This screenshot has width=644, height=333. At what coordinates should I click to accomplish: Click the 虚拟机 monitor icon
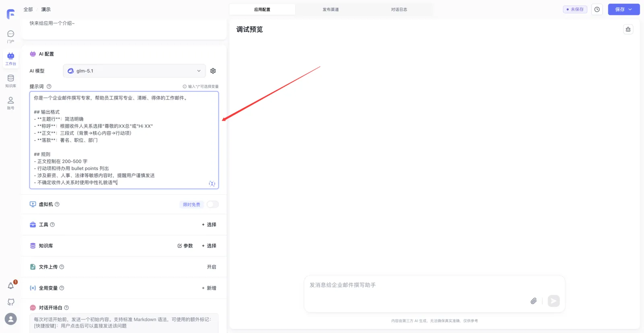click(x=33, y=204)
